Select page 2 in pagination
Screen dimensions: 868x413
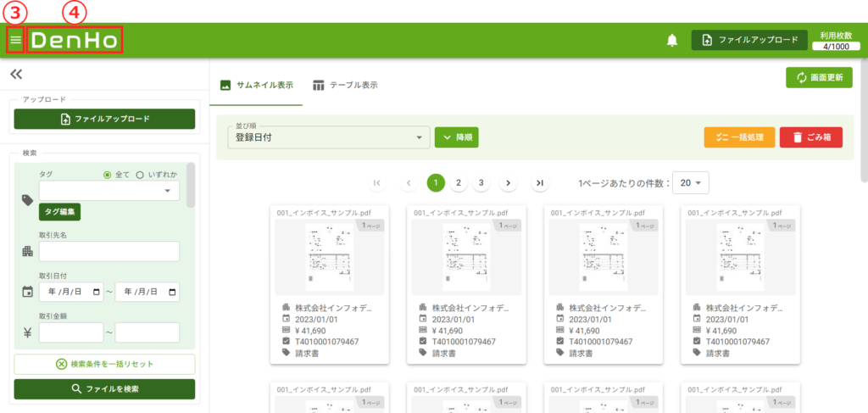tap(459, 182)
